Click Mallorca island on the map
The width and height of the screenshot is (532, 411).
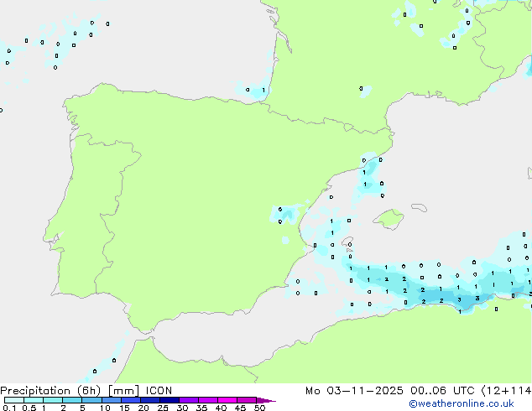(x=389, y=219)
